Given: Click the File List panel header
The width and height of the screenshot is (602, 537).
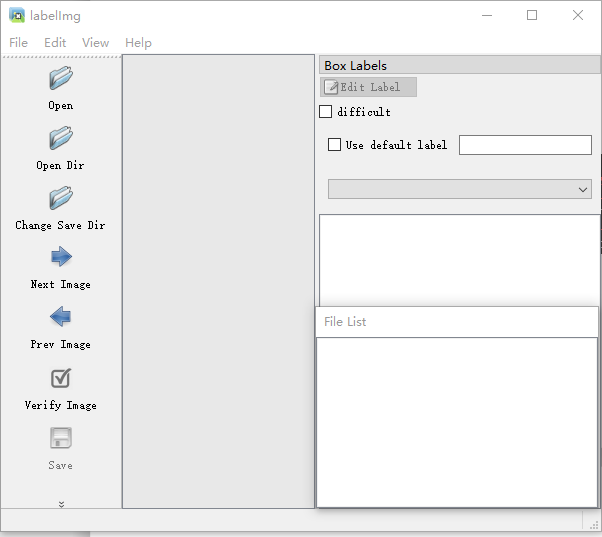Looking at the screenshot, I should (x=457, y=322).
